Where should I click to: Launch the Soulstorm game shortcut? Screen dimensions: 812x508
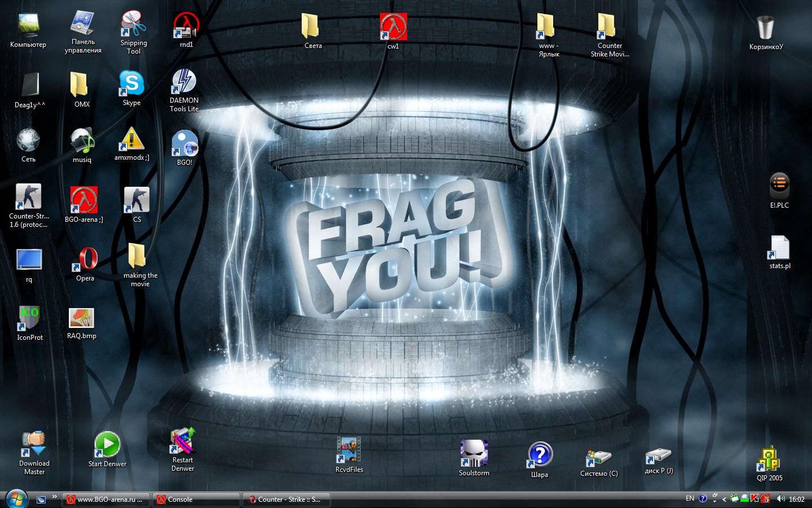coord(474,458)
